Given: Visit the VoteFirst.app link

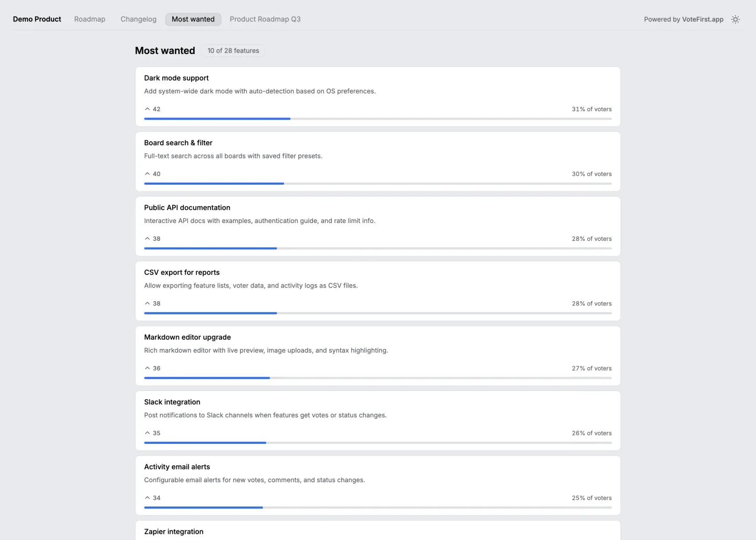Looking at the screenshot, I should (702, 19).
